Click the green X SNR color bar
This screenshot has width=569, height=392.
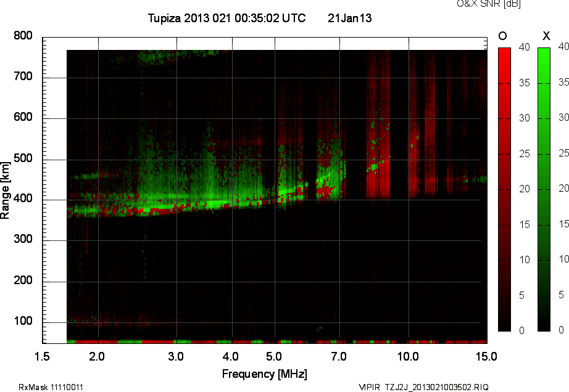point(544,189)
